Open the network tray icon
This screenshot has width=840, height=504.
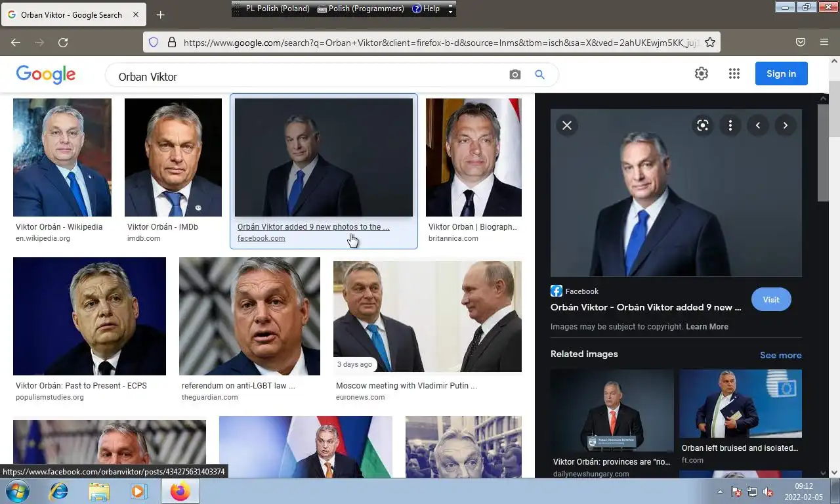[x=752, y=492]
